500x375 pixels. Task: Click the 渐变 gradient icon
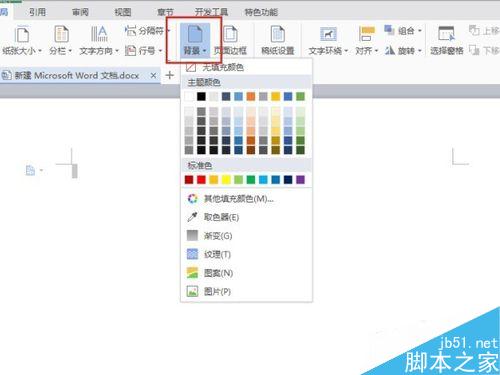192,236
